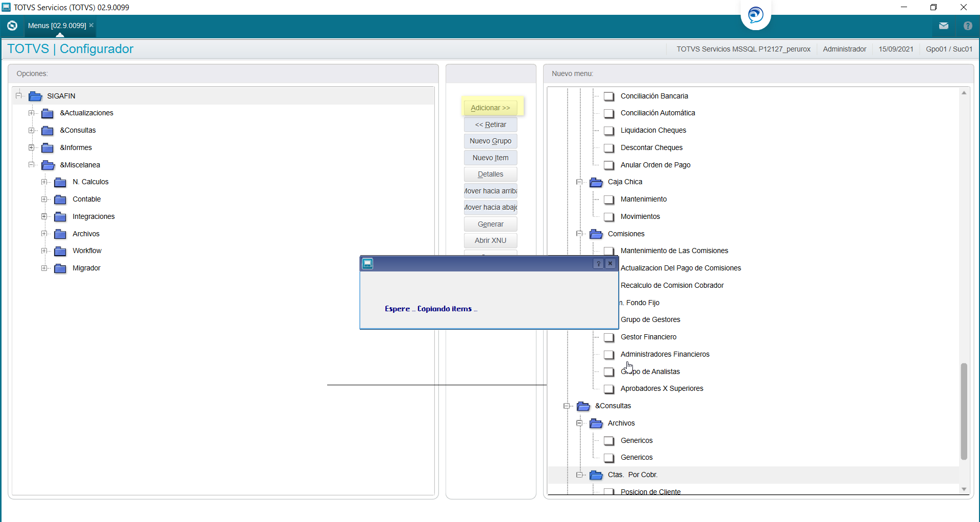Image resolution: width=980 pixels, height=522 pixels.
Task: Click the TOTVS logo icon in header
Action: coord(12,26)
